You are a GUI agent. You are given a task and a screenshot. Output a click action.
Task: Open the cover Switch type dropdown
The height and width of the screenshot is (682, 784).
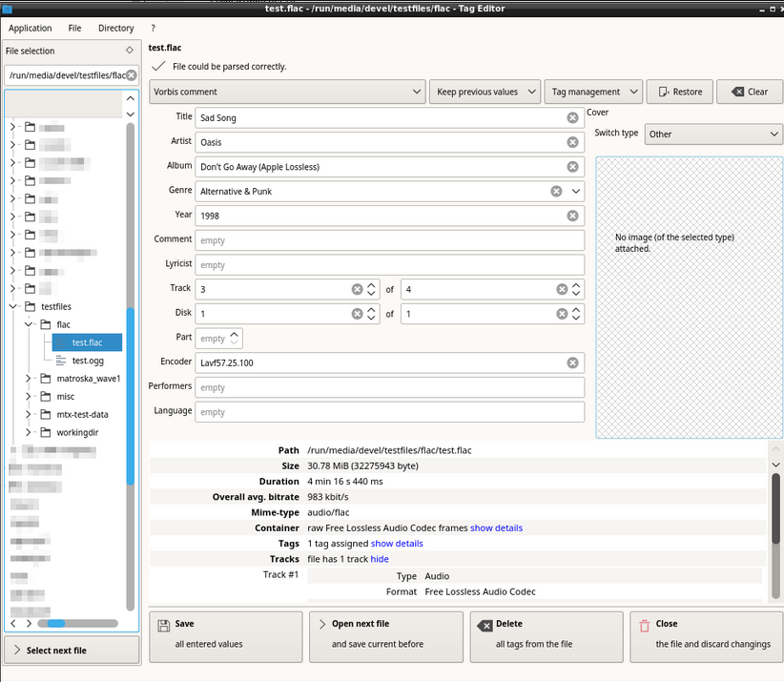pyautogui.click(x=713, y=134)
